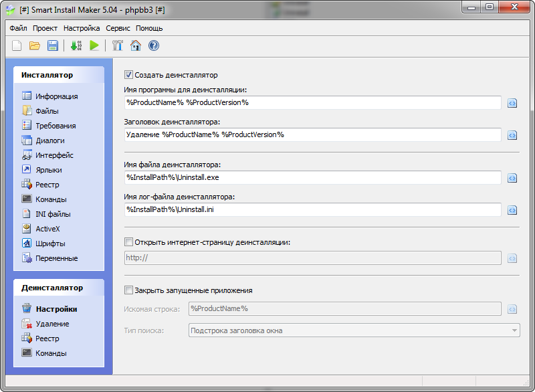The height and width of the screenshot is (392, 535).
Task: Run the installer using the green play button
Action: [94, 46]
